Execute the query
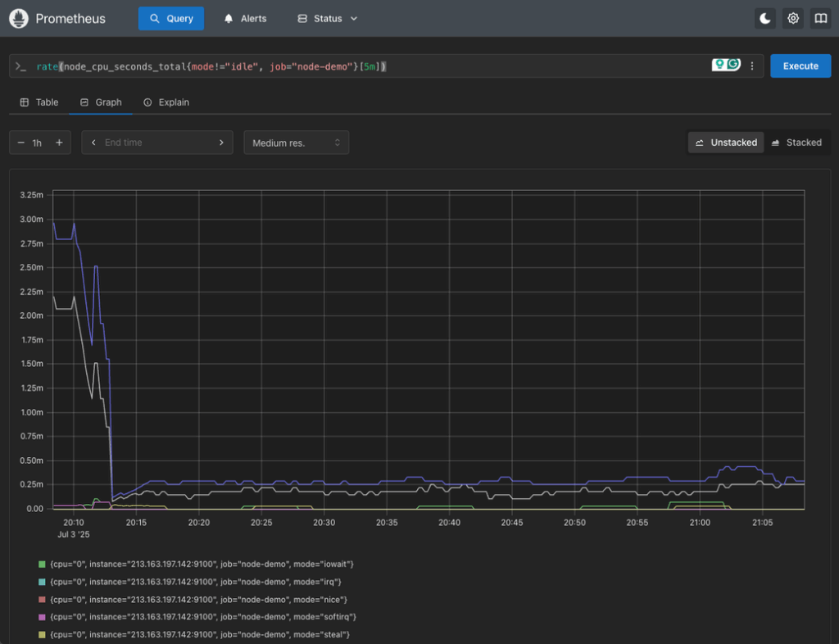This screenshot has height=644, width=839. coord(800,66)
